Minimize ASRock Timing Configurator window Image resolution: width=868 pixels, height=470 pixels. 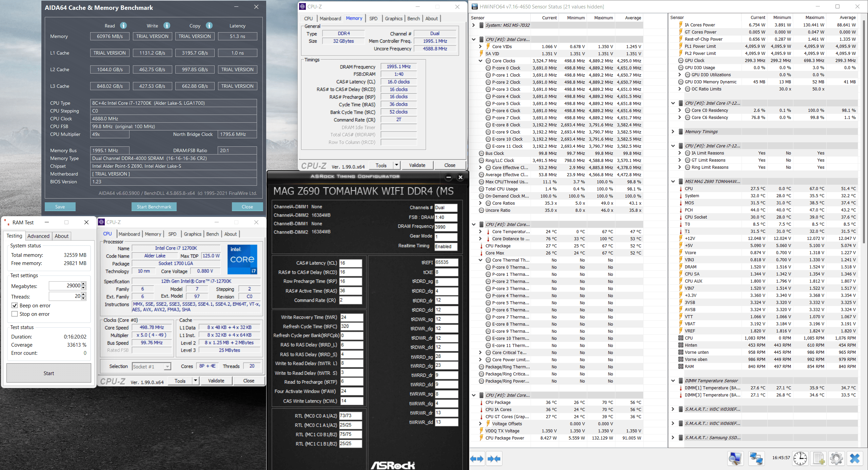(x=449, y=177)
